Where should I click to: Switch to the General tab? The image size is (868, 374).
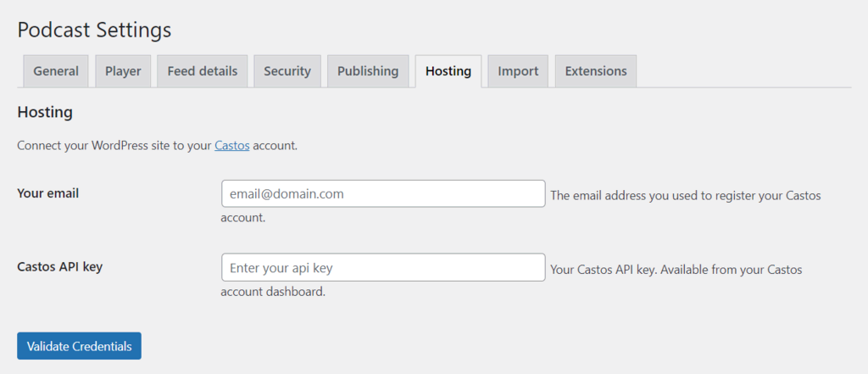(x=56, y=71)
